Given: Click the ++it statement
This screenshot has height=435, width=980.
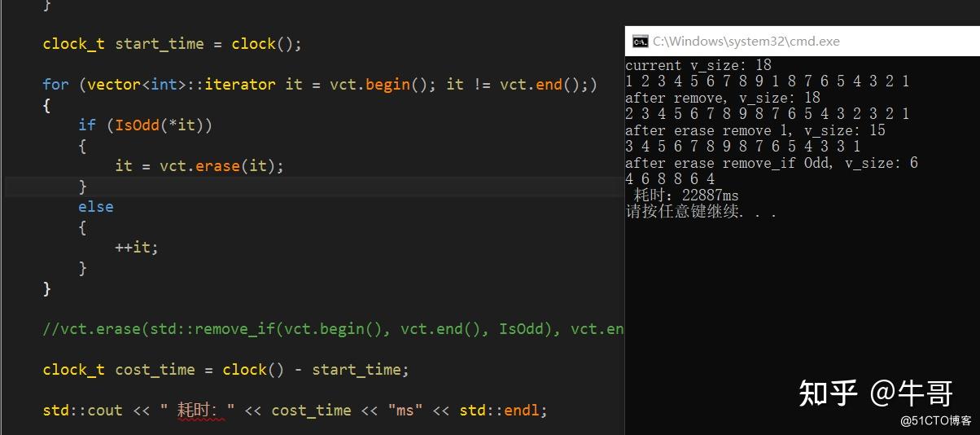Looking at the screenshot, I should pyautogui.click(x=137, y=247).
